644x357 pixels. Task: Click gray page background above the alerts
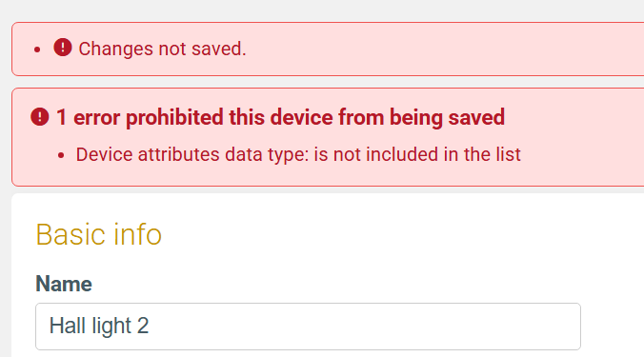click(320, 10)
